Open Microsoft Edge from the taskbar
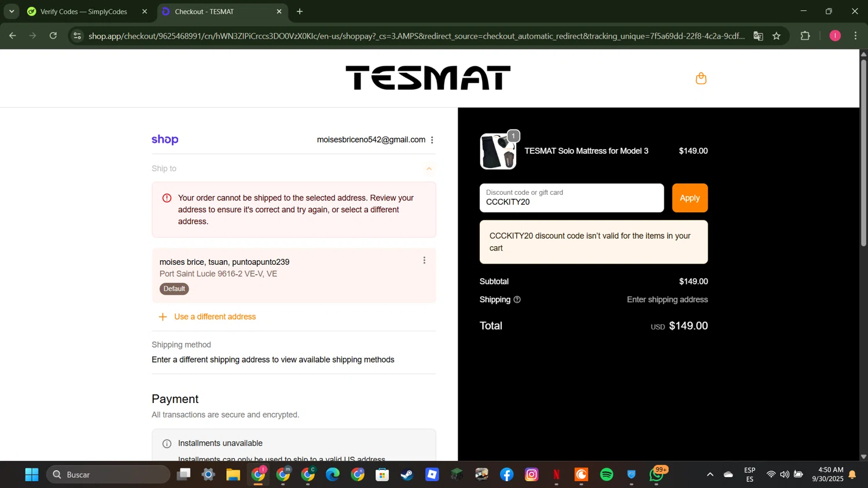Viewport: 868px width, 488px height. click(x=333, y=475)
